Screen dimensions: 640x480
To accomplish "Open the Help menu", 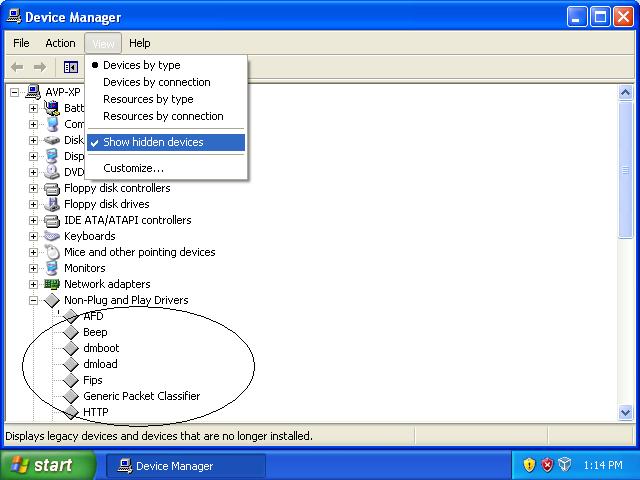I will [140, 43].
